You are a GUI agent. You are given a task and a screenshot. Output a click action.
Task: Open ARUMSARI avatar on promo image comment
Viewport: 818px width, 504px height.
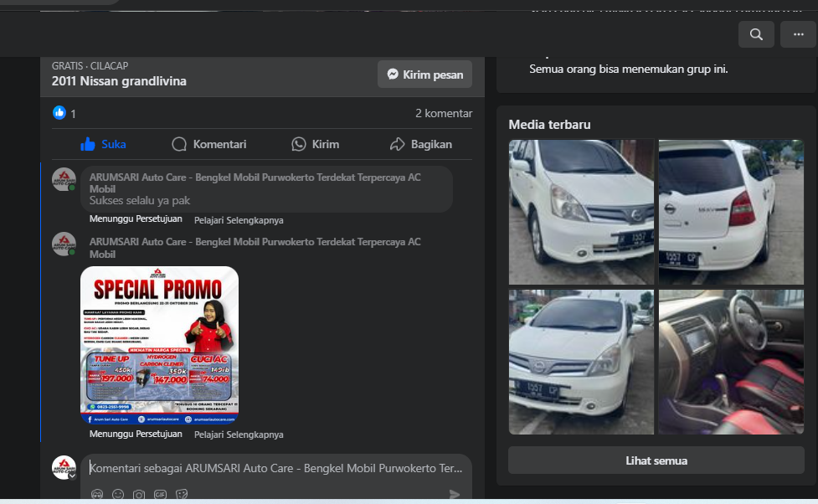(64, 244)
